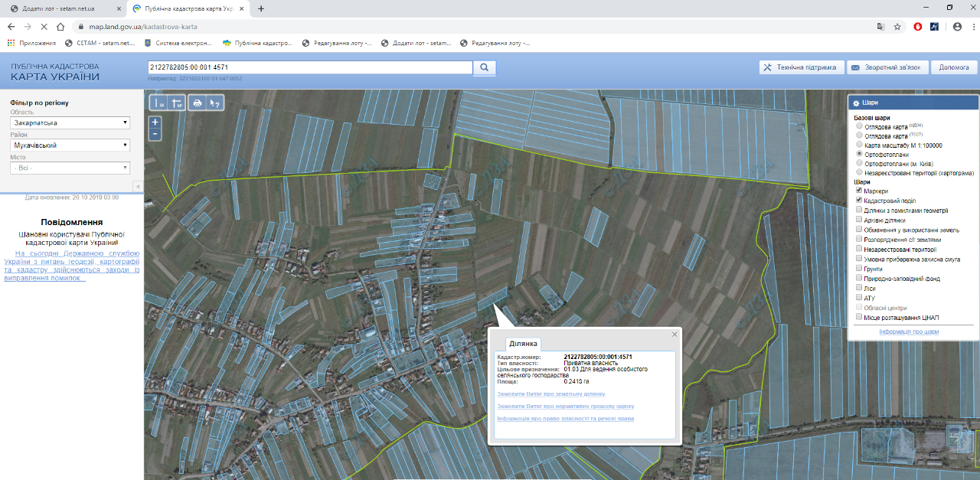Open Публічна кадастро... bookmark
This screenshot has width=980, height=480.
pos(257,43)
